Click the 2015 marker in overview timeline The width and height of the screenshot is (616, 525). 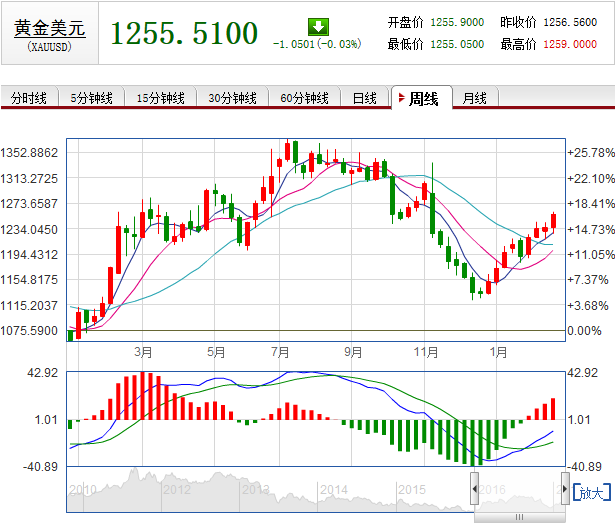(x=412, y=490)
